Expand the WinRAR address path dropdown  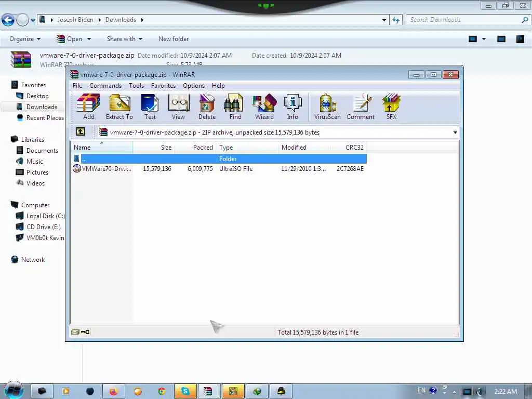[455, 132]
